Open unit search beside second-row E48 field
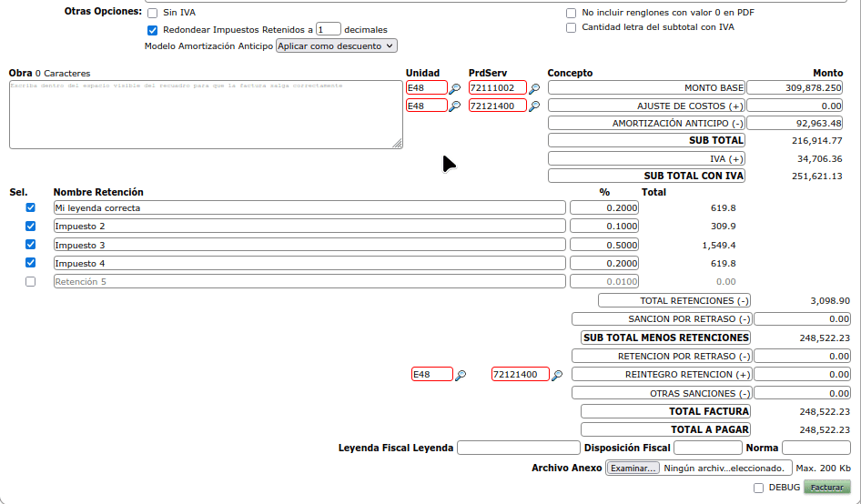 click(x=455, y=106)
